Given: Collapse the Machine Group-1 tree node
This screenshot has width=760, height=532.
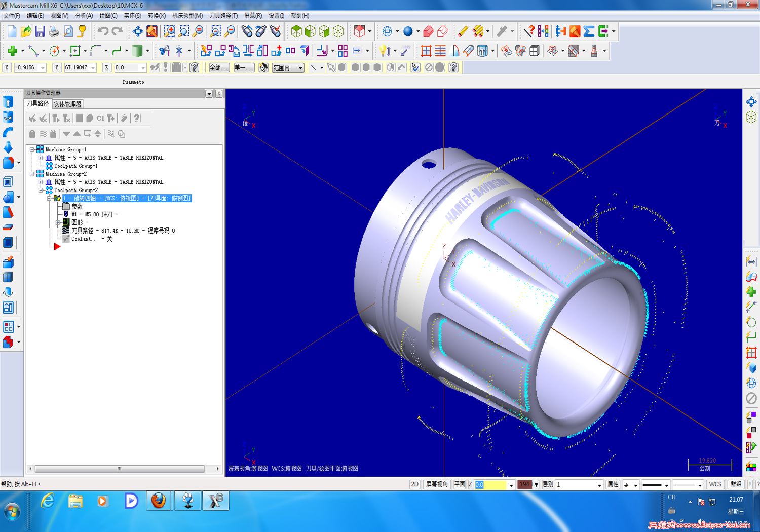Looking at the screenshot, I should point(32,149).
